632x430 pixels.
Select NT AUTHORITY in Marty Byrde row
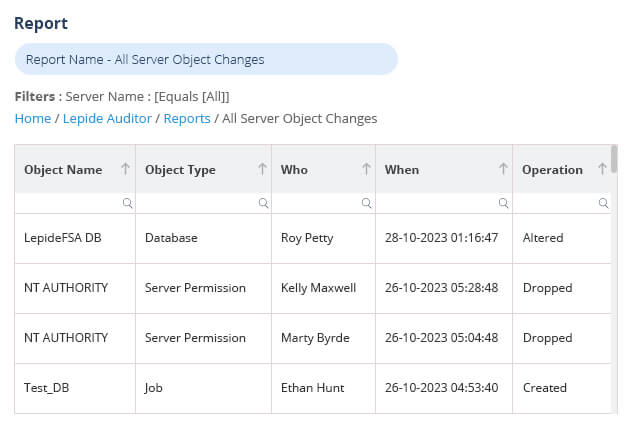click(x=75, y=339)
